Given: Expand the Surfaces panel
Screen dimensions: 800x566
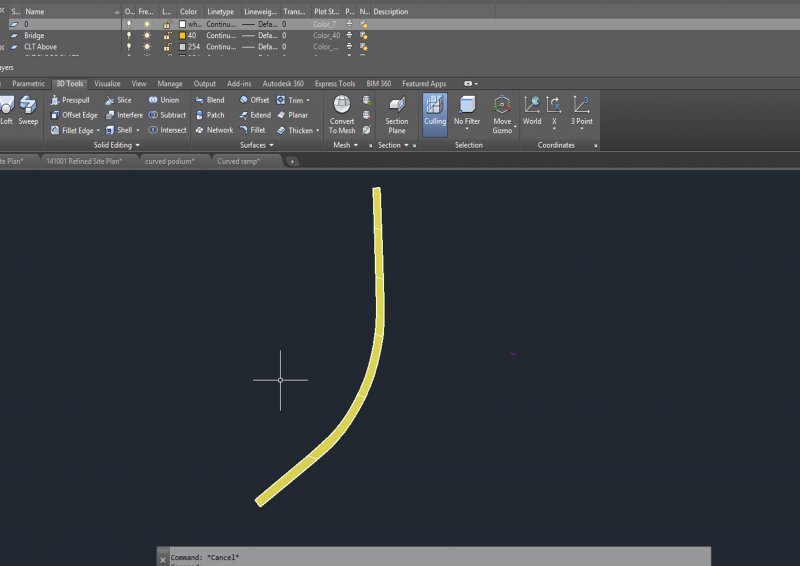Looking at the screenshot, I should (257, 145).
